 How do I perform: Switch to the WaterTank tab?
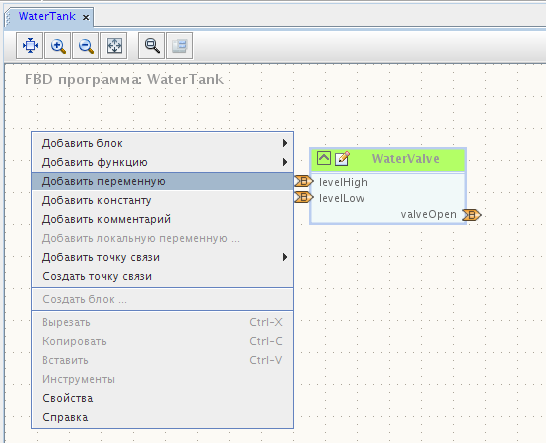pos(47,16)
